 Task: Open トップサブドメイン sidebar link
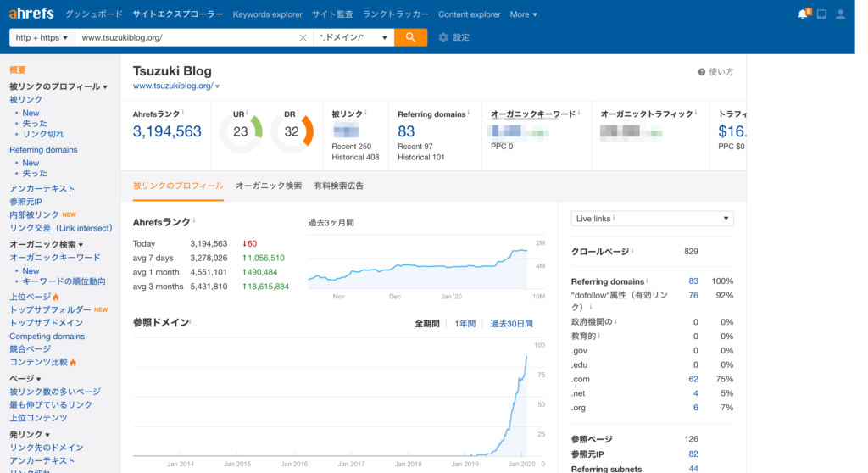pos(46,323)
